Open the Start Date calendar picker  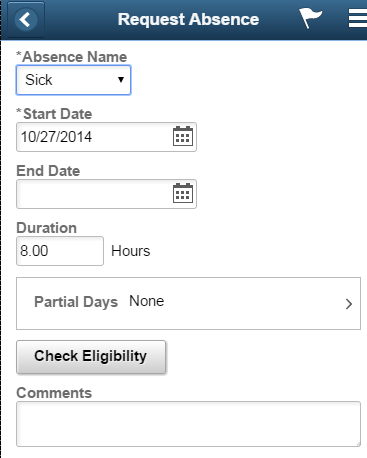[183, 136]
